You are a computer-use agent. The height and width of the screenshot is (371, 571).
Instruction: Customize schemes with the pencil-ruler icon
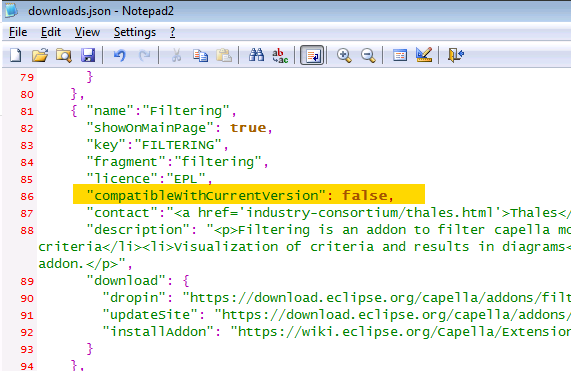(x=424, y=55)
